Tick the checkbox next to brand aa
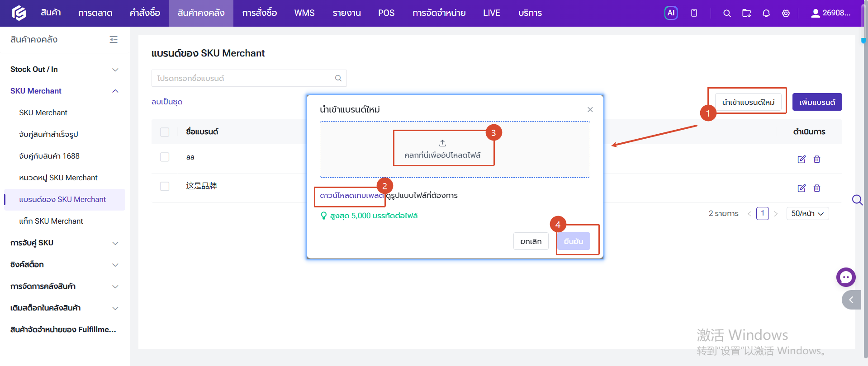Image resolution: width=868 pixels, height=366 pixels. pyautogui.click(x=165, y=157)
